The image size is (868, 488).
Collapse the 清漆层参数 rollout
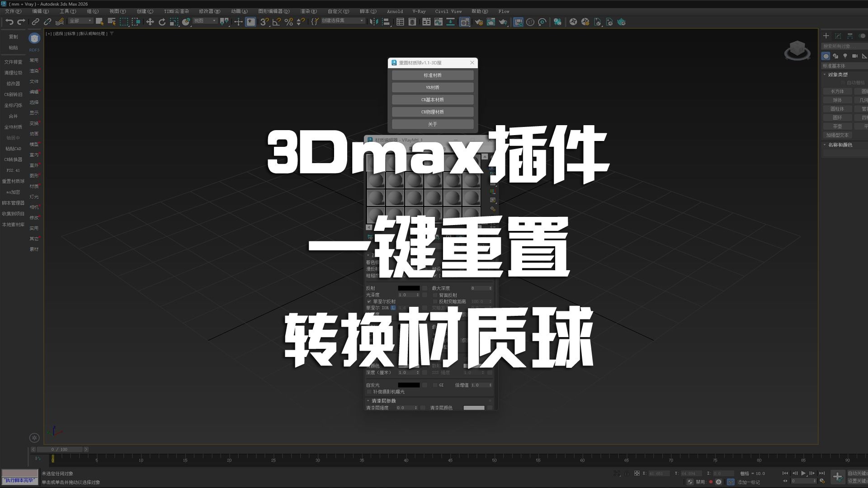coord(368,401)
